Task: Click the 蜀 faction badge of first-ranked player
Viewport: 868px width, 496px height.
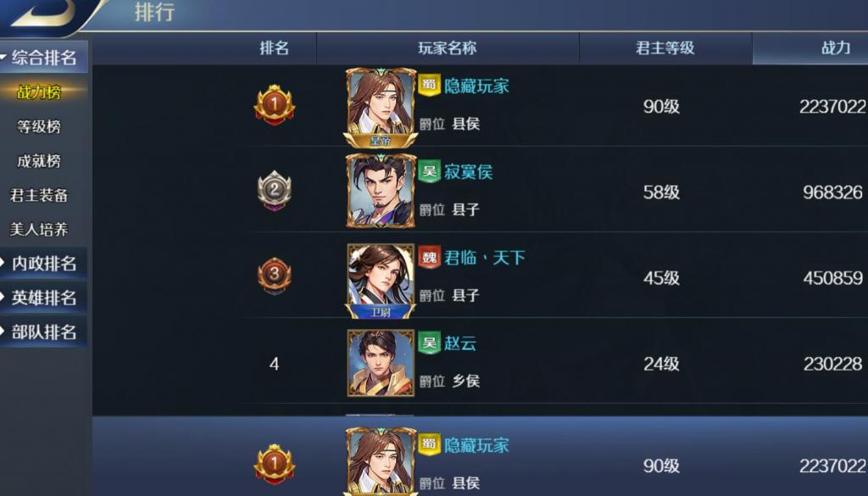Action: (x=429, y=85)
